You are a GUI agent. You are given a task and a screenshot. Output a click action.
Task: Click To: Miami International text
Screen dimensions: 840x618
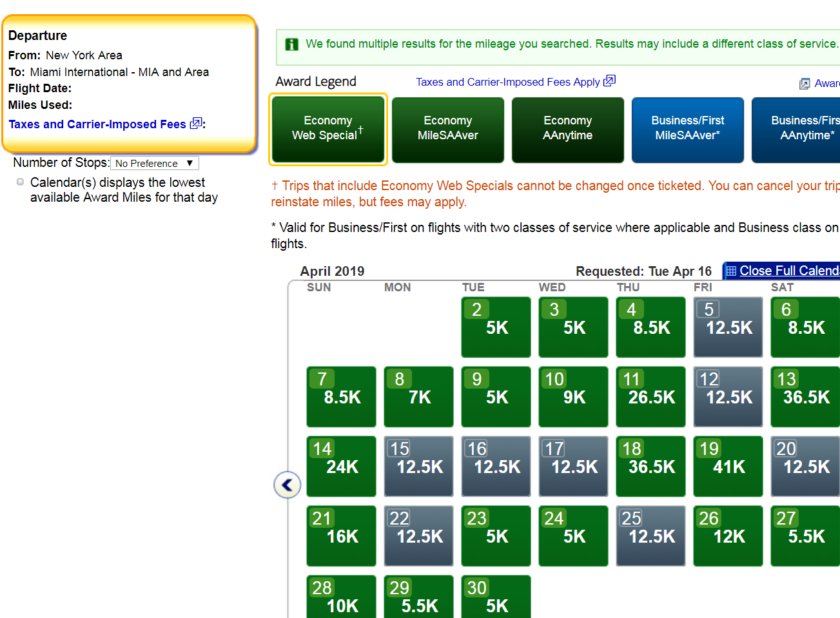(x=108, y=72)
